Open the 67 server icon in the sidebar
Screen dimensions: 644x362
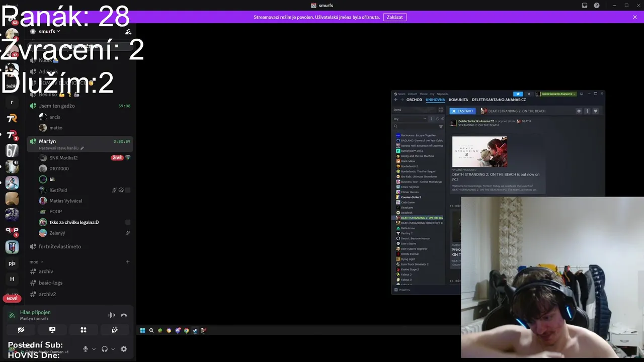click(x=12, y=150)
